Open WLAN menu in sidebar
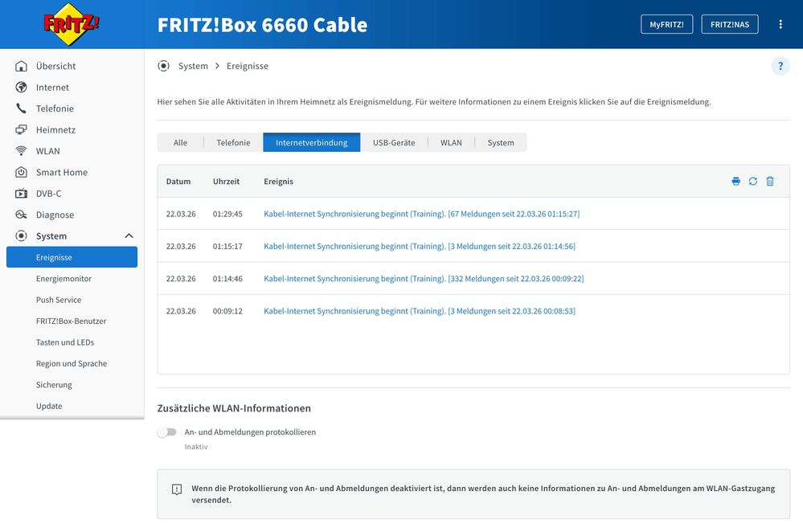The width and height of the screenshot is (803, 532). [48, 151]
